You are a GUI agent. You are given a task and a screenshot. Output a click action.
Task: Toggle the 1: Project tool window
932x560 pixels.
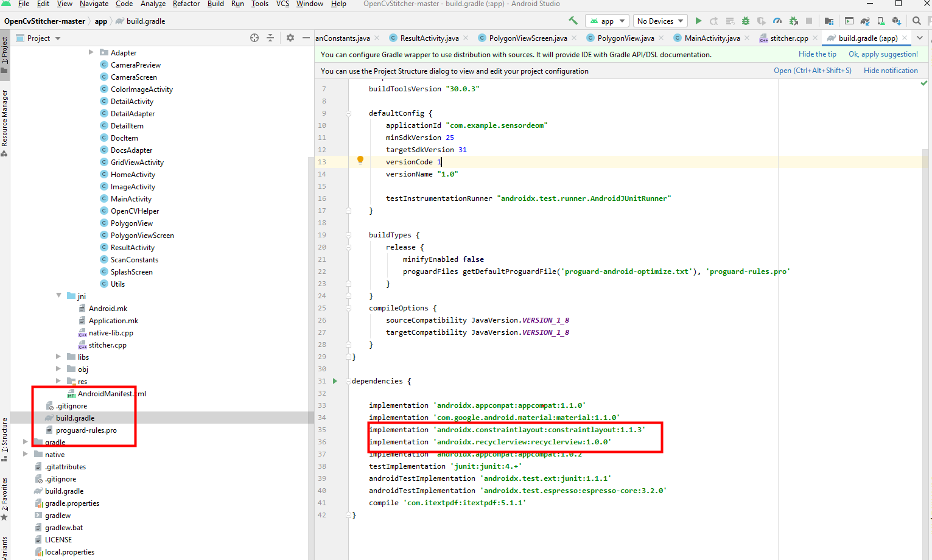[4, 55]
